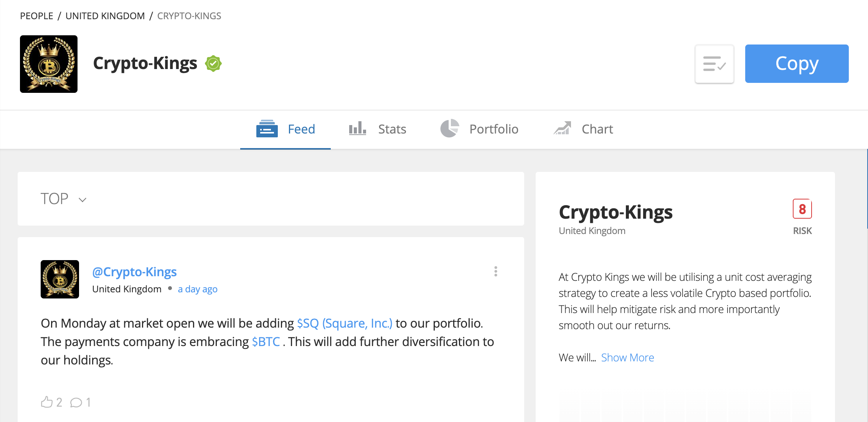Click the United Kingdom label in post header

127,289
